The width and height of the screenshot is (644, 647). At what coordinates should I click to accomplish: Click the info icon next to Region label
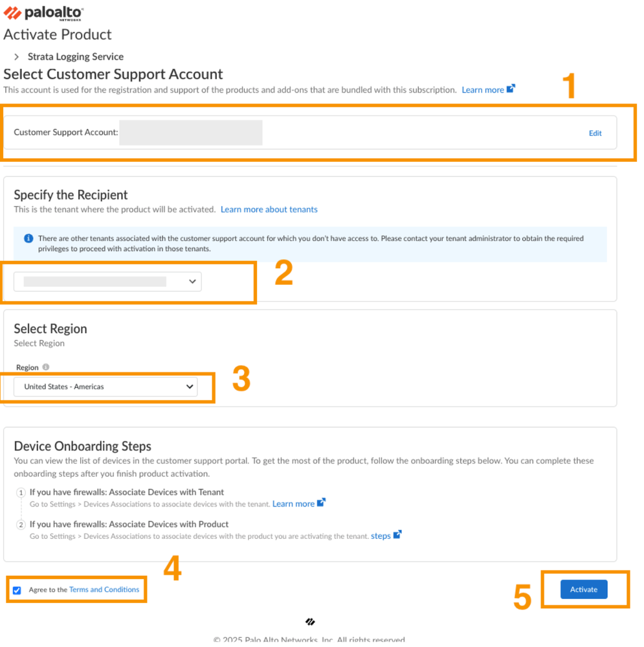[46, 367]
